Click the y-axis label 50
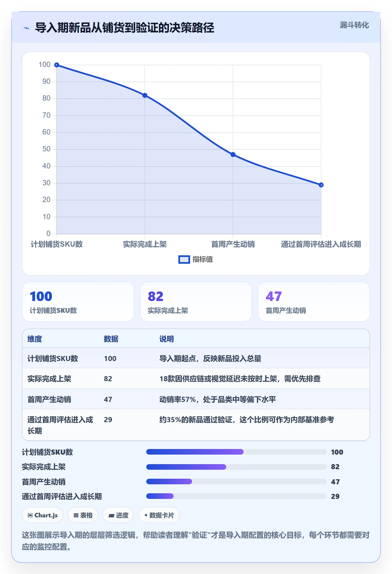This screenshot has height=574, width=392. pyautogui.click(x=46, y=149)
